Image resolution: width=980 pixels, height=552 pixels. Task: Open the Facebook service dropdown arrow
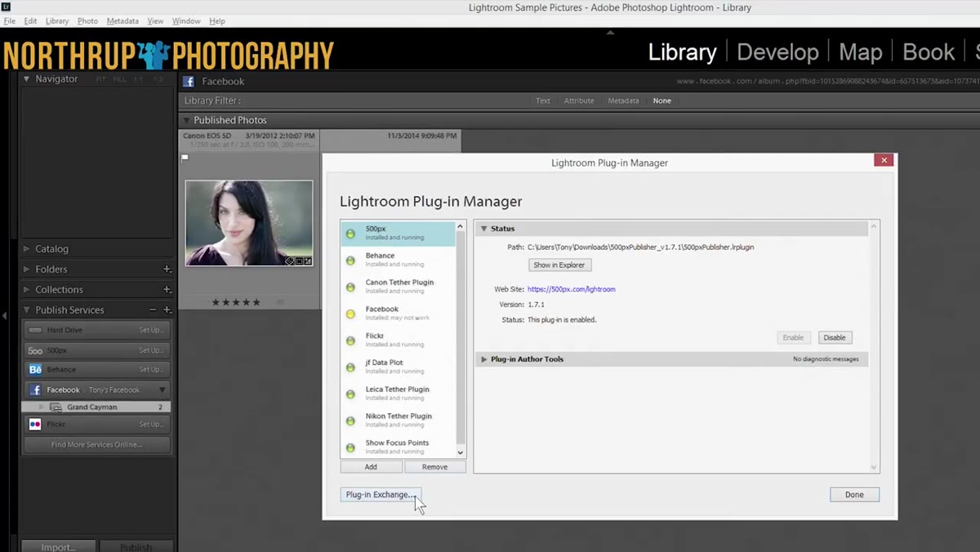pyautogui.click(x=162, y=390)
